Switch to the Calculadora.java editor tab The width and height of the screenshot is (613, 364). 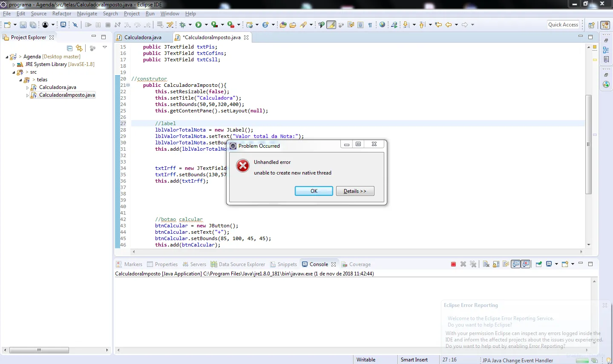click(143, 37)
